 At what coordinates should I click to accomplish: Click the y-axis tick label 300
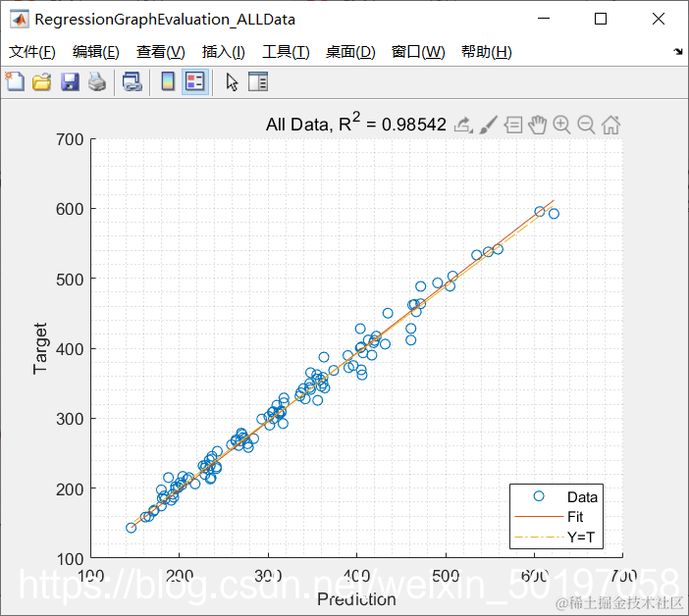(x=70, y=419)
